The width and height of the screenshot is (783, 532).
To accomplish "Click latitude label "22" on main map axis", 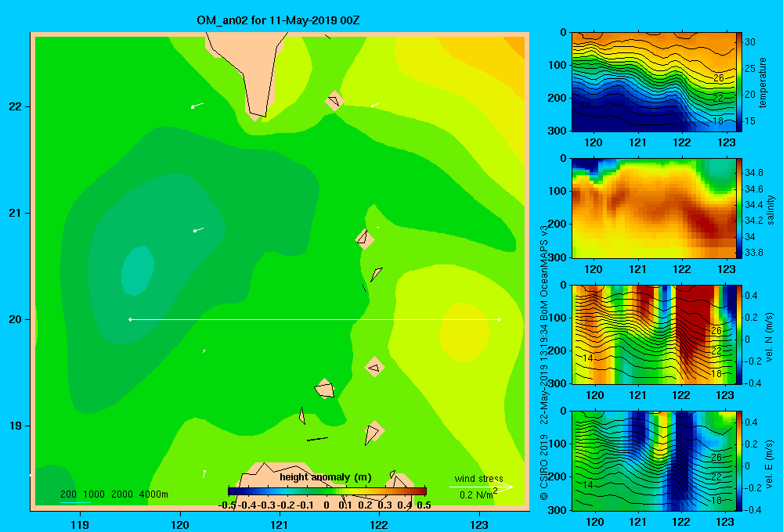I will click(x=16, y=106).
